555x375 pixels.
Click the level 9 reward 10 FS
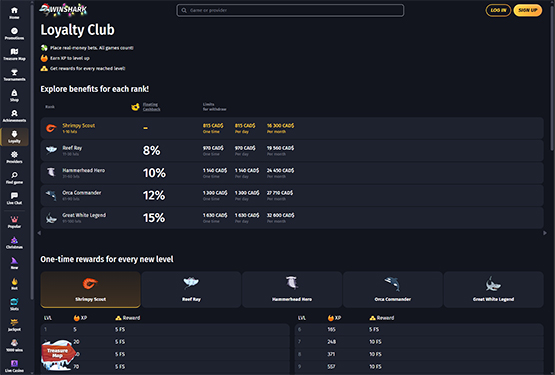tap(375, 367)
